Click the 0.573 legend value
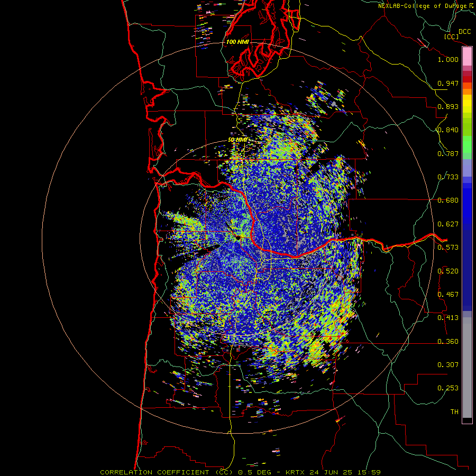The width and height of the screenshot is (476, 476). point(448,248)
